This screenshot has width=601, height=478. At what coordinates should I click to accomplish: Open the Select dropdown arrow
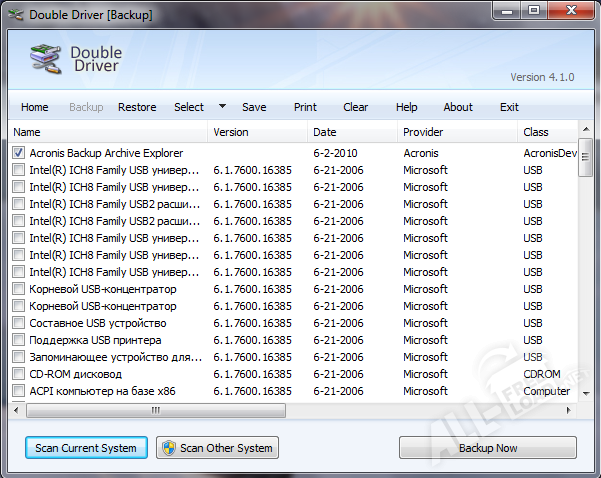pyautogui.click(x=222, y=107)
